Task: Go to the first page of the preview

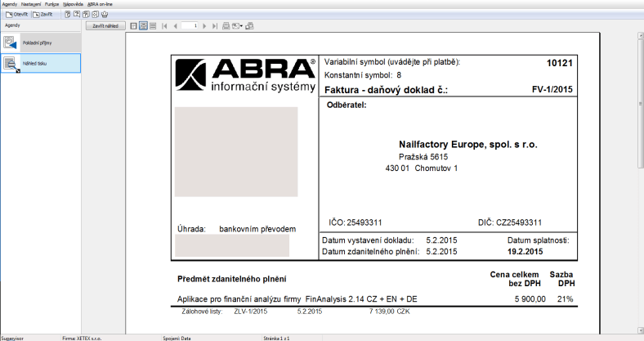Action: pyautogui.click(x=164, y=26)
